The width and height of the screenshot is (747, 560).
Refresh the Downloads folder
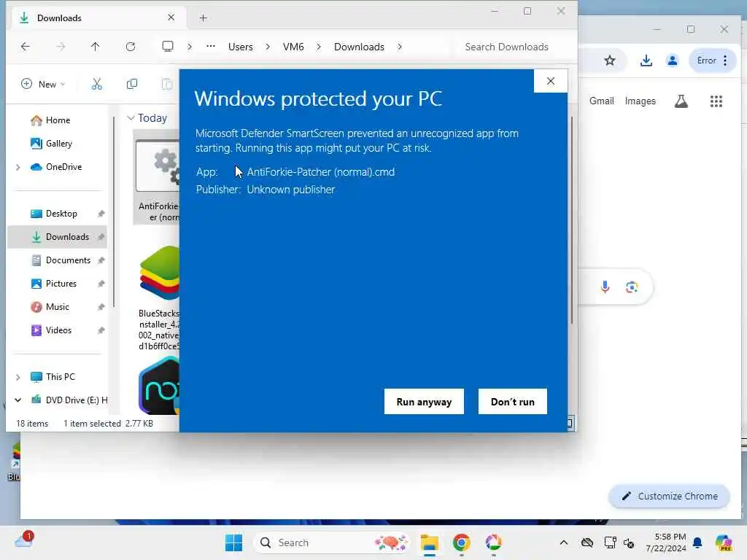(131, 47)
